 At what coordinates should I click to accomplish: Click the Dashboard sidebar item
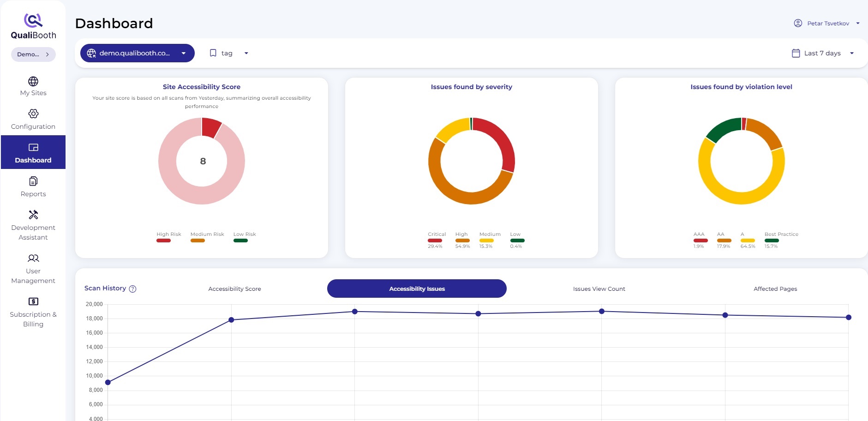[x=33, y=152]
